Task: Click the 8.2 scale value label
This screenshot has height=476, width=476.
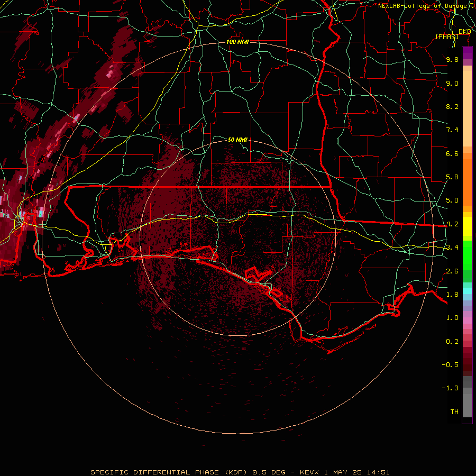Action: (x=452, y=106)
